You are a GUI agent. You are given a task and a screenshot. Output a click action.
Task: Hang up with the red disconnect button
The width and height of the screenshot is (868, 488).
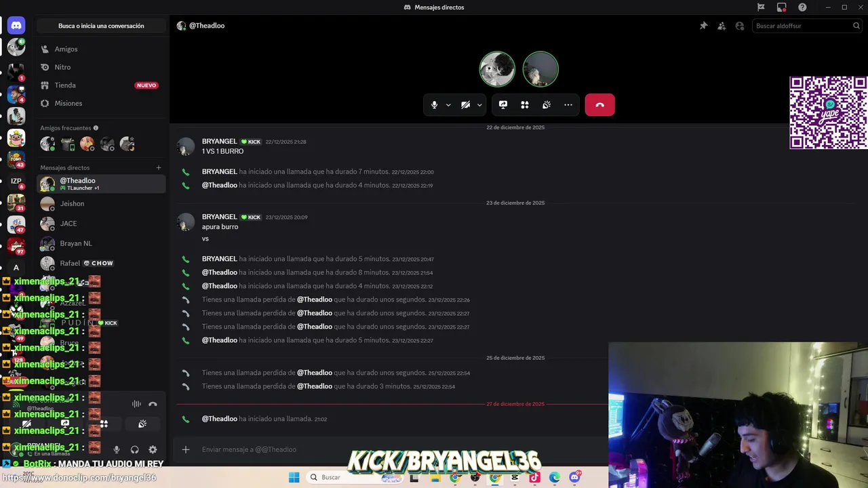pos(599,105)
